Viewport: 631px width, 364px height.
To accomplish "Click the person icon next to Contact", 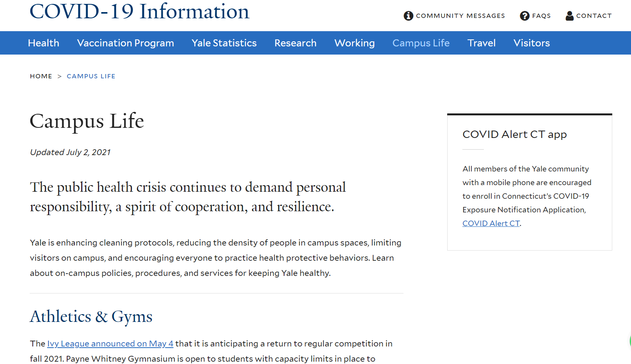I will point(570,16).
